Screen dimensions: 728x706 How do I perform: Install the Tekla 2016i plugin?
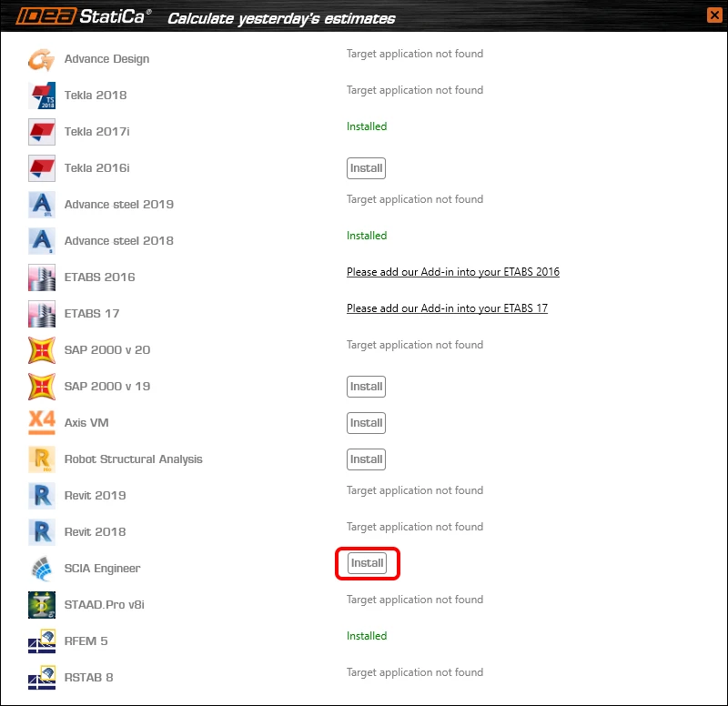(x=367, y=168)
